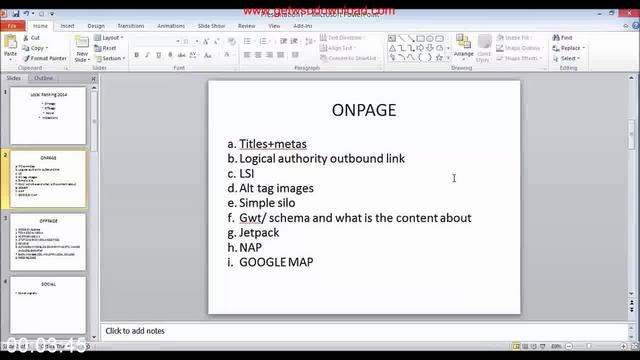Open the Select dropdown in Editing
This screenshot has width=640, height=360.
click(x=567, y=58)
